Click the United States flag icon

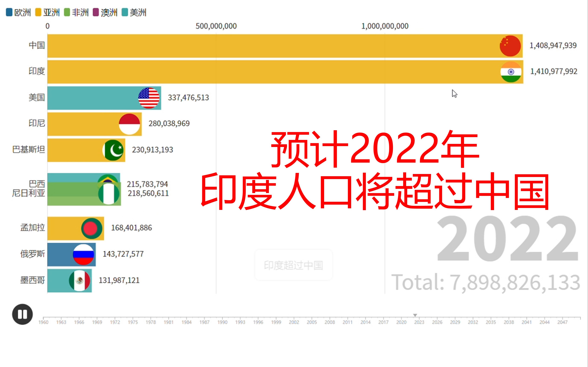[x=149, y=98]
